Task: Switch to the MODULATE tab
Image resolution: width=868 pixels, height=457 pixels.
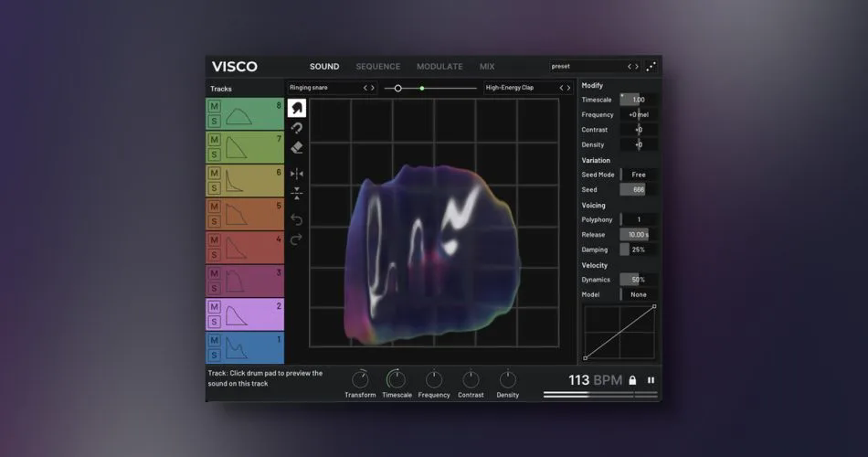Action: click(439, 67)
